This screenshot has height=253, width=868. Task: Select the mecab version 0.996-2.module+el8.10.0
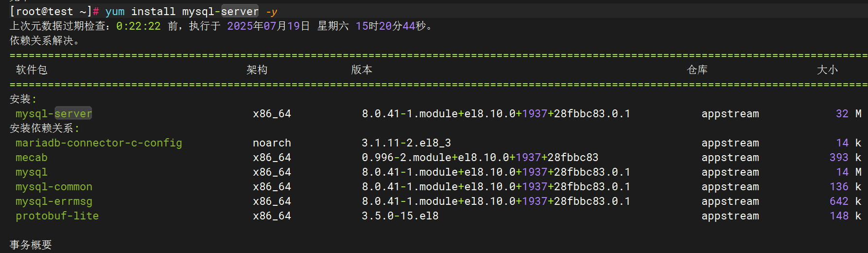click(x=480, y=158)
